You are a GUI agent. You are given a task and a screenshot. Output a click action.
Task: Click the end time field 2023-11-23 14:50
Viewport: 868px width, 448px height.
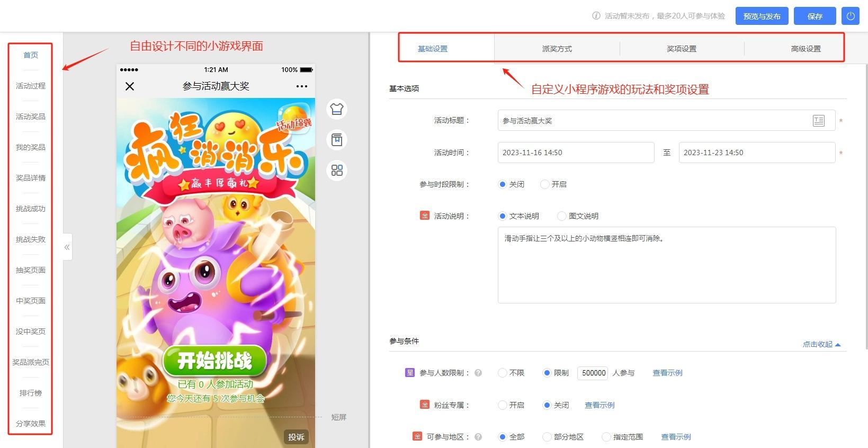click(757, 153)
